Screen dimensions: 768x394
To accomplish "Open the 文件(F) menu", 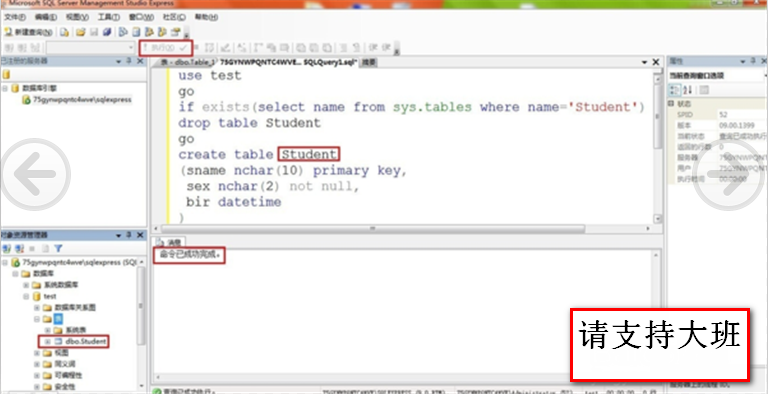I will coord(15,17).
